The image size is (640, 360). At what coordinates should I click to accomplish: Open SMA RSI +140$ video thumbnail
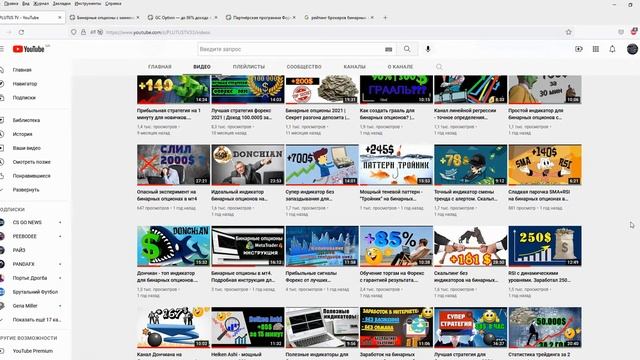(545, 164)
